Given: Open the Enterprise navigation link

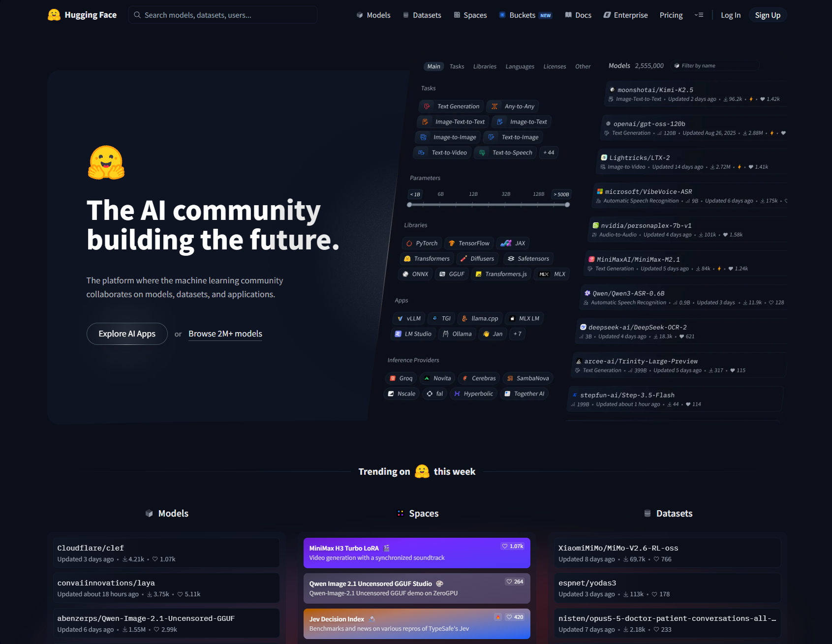Looking at the screenshot, I should pyautogui.click(x=625, y=15).
